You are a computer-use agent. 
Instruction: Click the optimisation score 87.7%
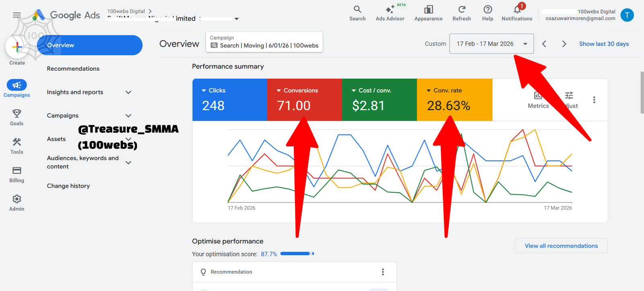click(269, 254)
